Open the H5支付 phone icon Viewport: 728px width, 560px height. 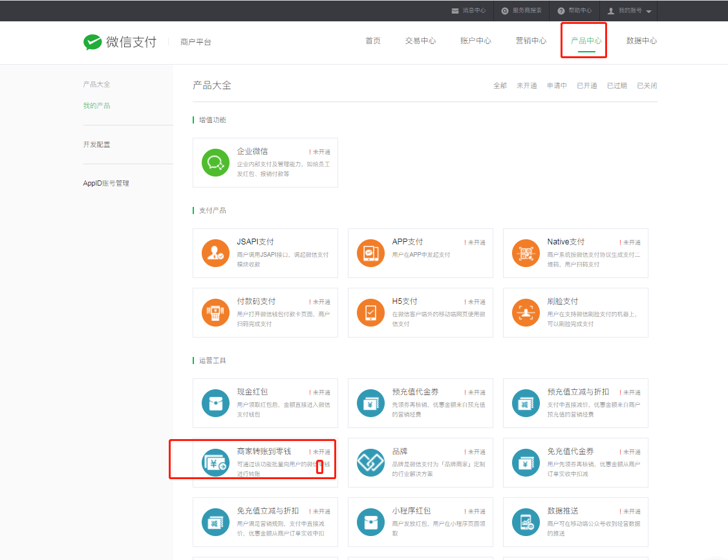pos(370,312)
